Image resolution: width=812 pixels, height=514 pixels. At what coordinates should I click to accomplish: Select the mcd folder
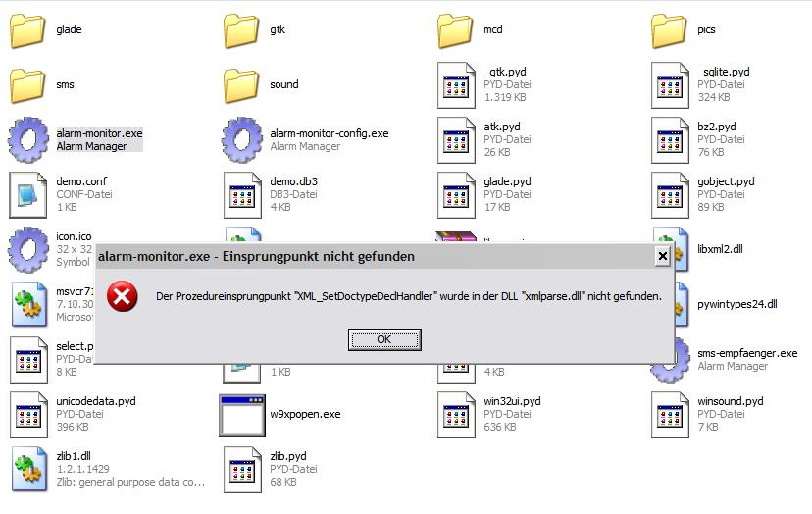pyautogui.click(x=455, y=30)
